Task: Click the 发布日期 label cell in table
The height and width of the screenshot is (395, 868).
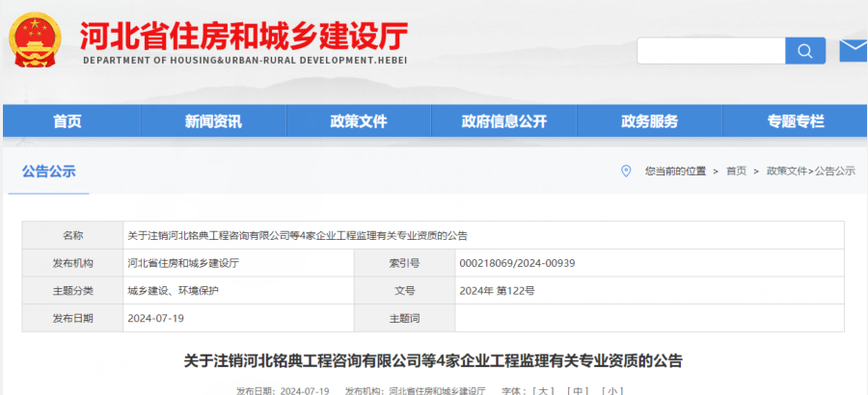Action: coord(73,319)
